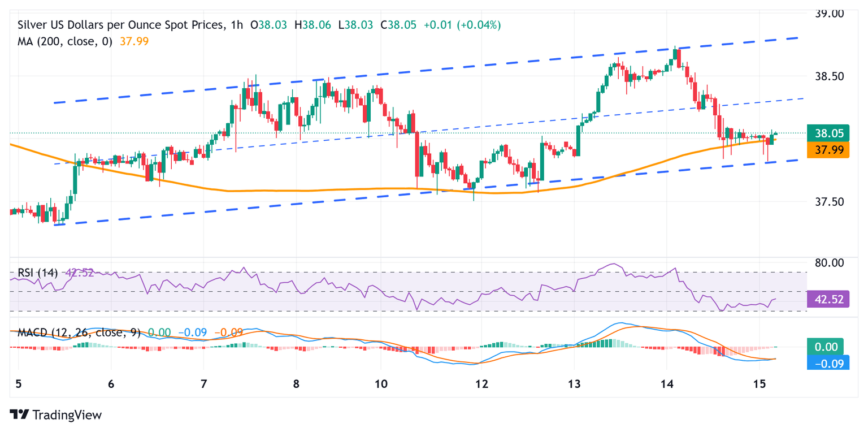Select the MA (200, close, 0) legend
868x432 pixels.
click(65, 41)
